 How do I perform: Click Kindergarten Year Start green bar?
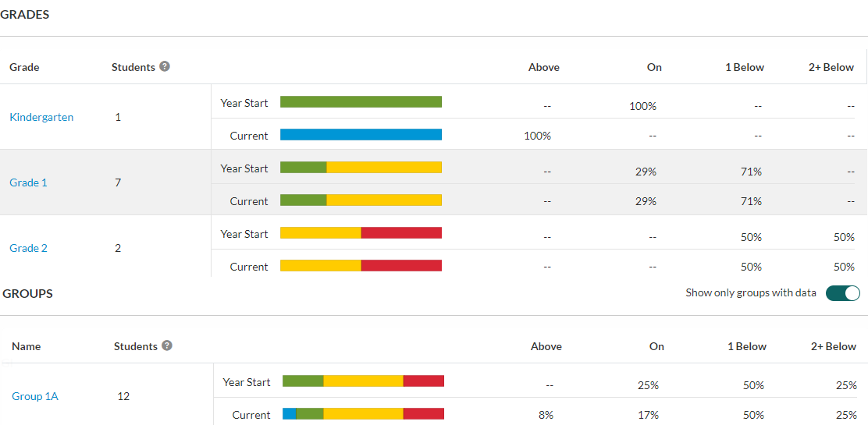click(x=361, y=102)
